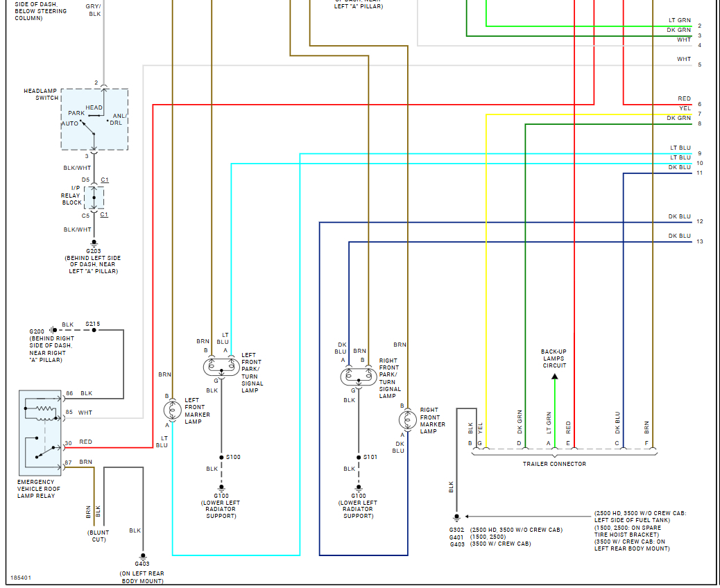This screenshot has height=588, width=720.
Task: Click the 'AUTO' position in headlamp switch
Action: tap(70, 123)
